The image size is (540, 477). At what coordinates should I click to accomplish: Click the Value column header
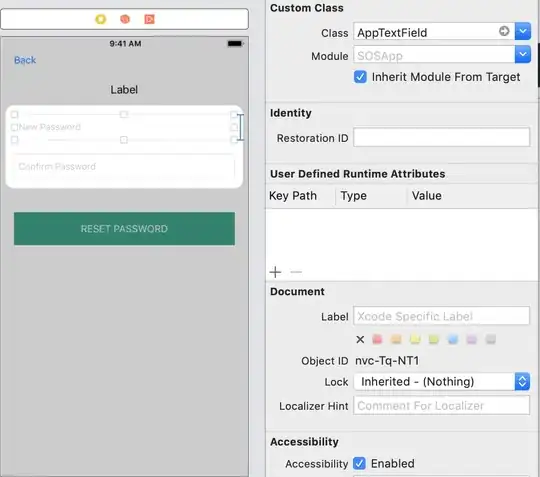[427, 196]
